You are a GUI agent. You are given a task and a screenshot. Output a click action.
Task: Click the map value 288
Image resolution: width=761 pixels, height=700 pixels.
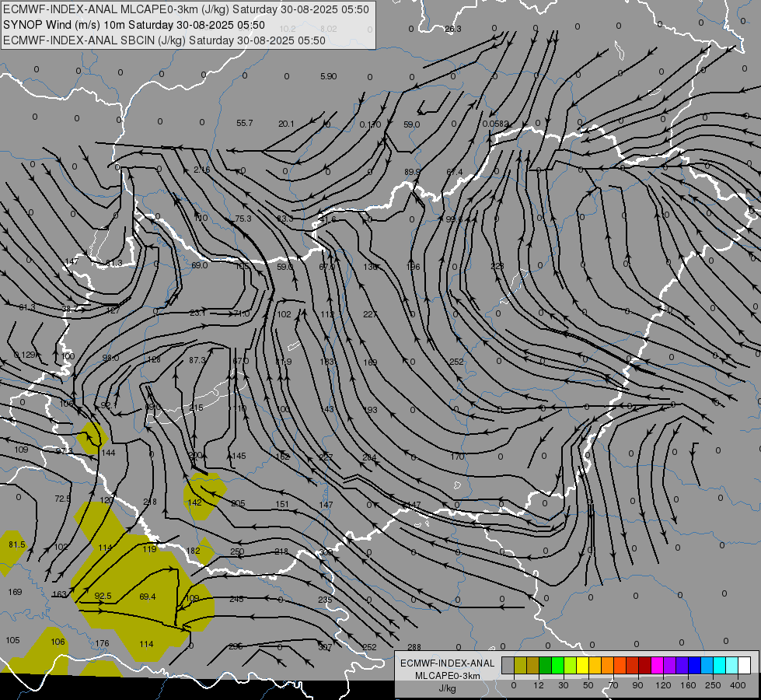click(414, 647)
